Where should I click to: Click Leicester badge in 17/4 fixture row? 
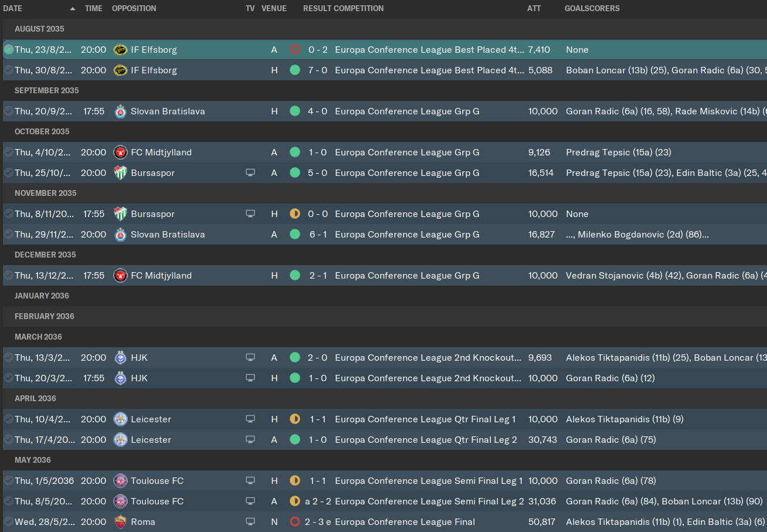coord(120,440)
